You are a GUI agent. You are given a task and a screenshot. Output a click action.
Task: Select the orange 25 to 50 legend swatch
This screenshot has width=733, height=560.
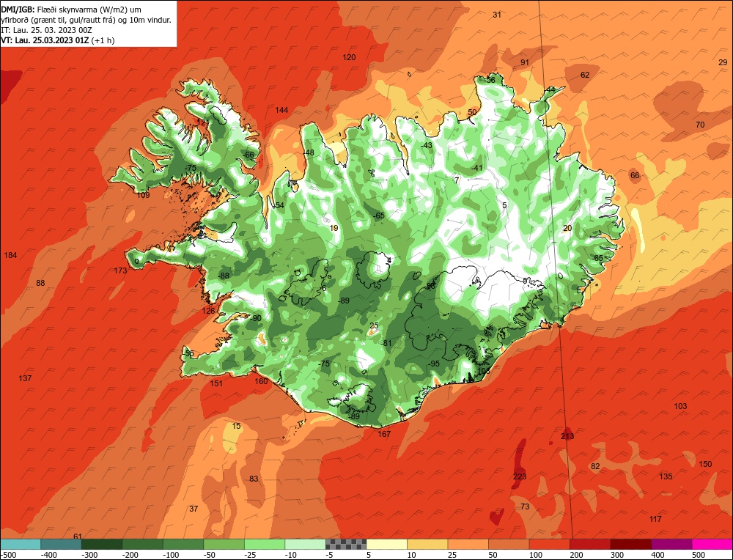pos(468,544)
